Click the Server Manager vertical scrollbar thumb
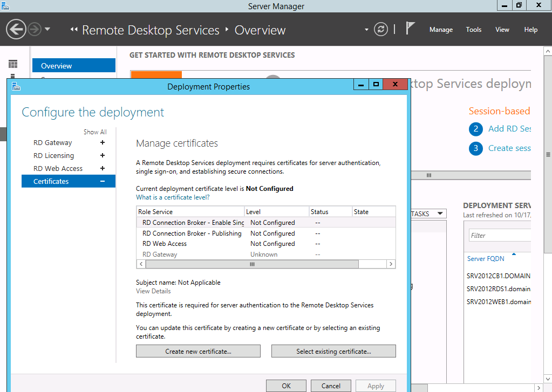The height and width of the screenshot is (392, 552). [x=548, y=154]
